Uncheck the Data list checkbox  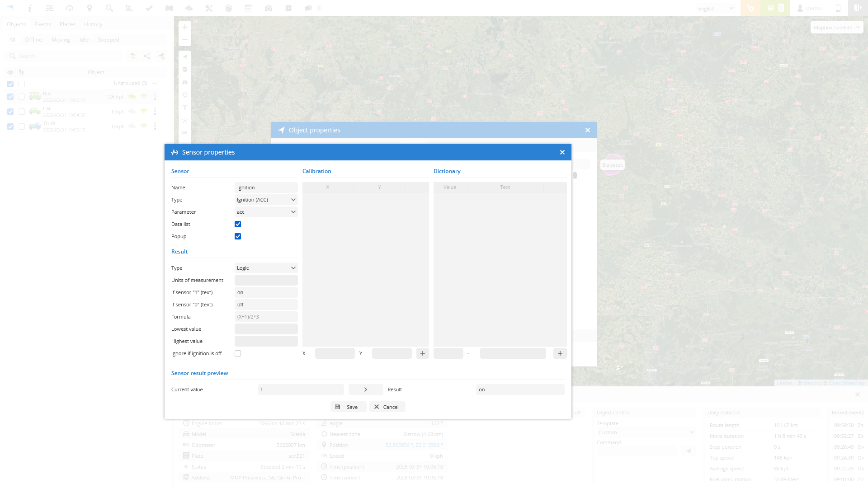pyautogui.click(x=238, y=224)
